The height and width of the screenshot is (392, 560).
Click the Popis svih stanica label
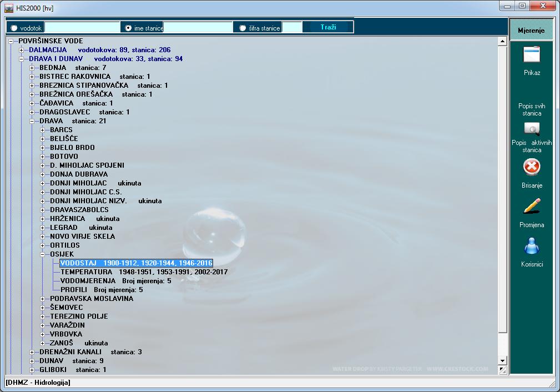[x=532, y=110]
